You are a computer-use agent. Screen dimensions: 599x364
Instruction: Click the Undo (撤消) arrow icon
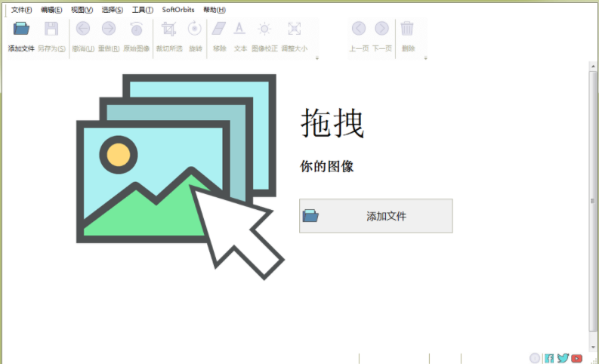tap(83, 29)
